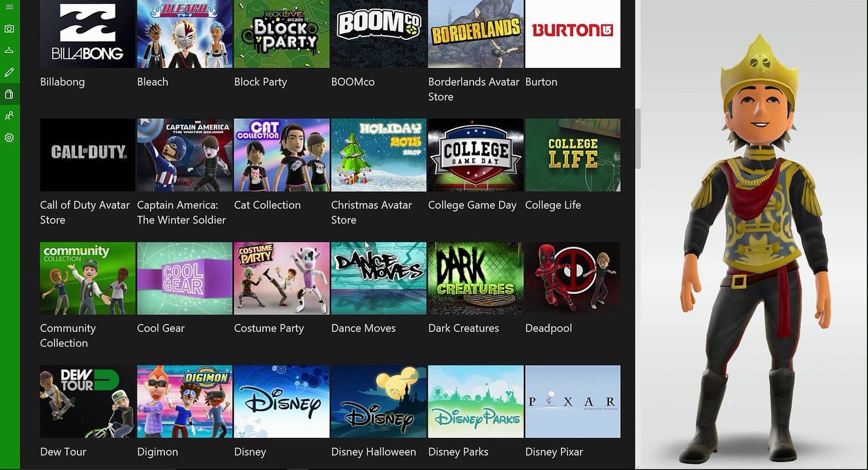Open the Call of Duty tile image
The image size is (868, 470).
(87, 155)
